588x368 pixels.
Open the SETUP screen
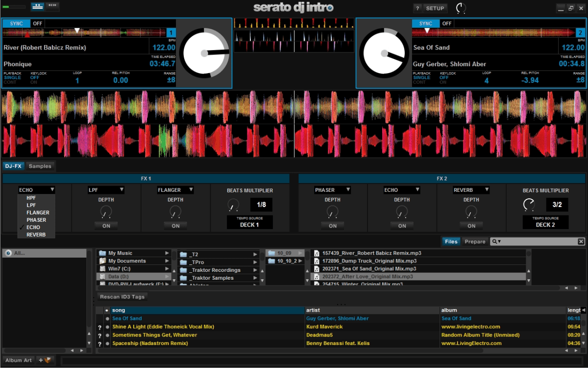[435, 8]
